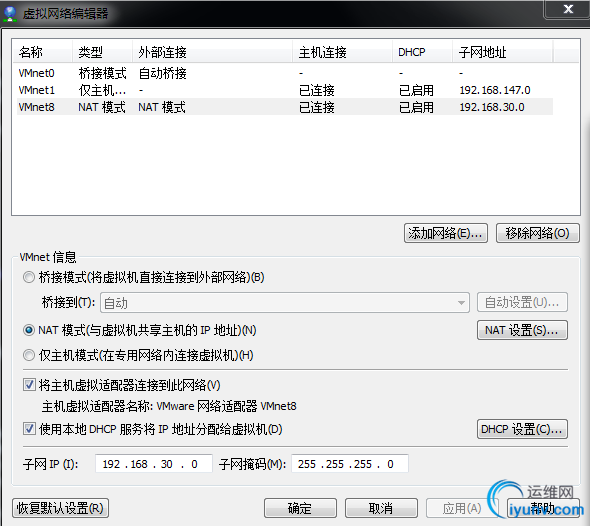Click the 子网 IP input field
This screenshot has height=526, width=590.
[x=154, y=464]
